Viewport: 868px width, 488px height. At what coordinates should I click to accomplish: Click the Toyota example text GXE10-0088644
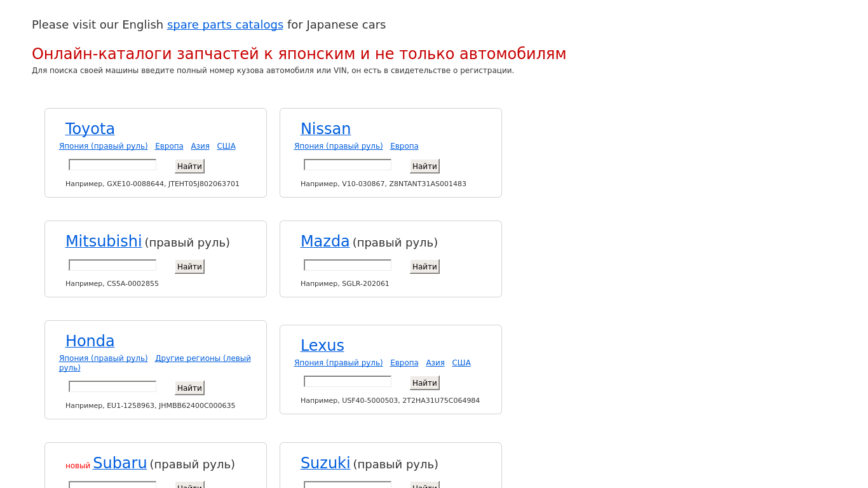[135, 184]
